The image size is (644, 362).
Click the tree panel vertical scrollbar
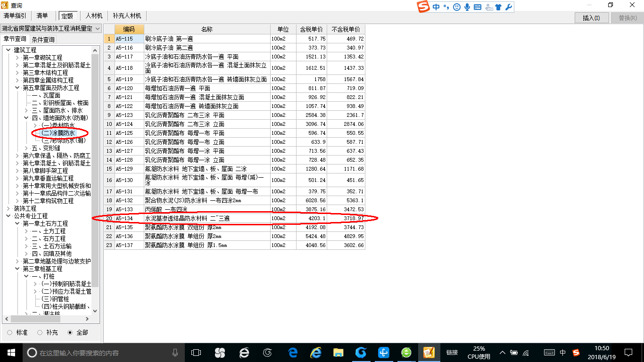pos(95,170)
